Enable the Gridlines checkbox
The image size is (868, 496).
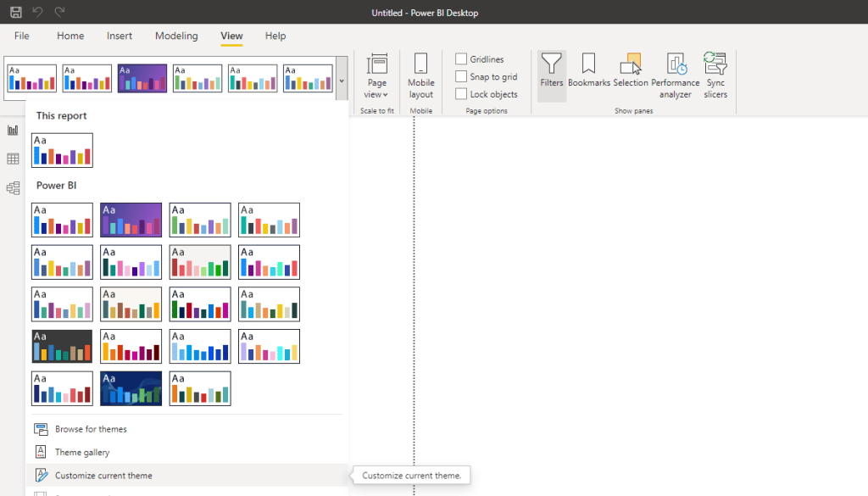click(461, 59)
